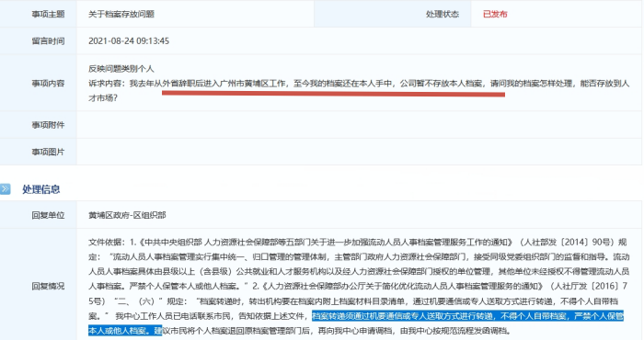Select the 事项内容 label cell
Image resolution: width=644 pixels, height=340 pixels.
pyautogui.click(x=39, y=84)
